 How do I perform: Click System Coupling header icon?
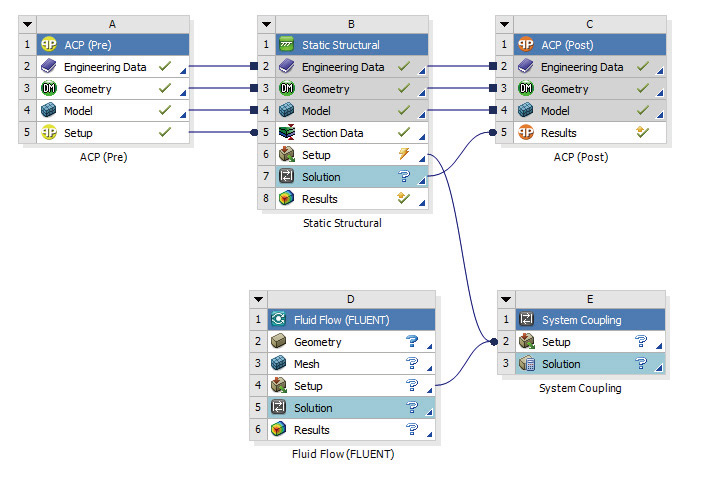coord(527,319)
